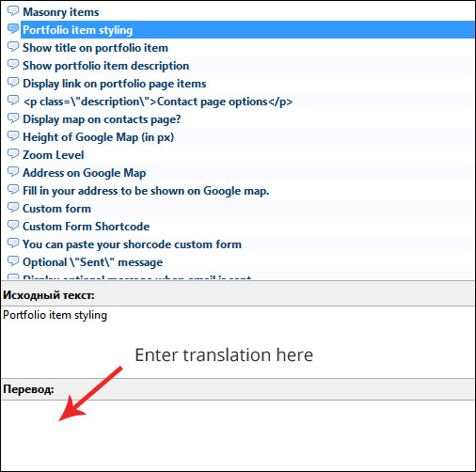Click the bubble icon beside You can paste your shorcode

13,244
